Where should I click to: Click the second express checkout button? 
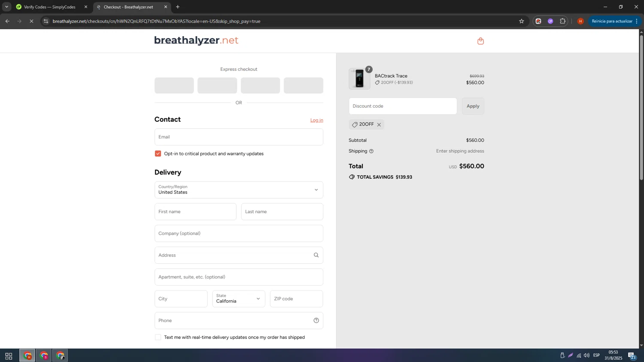(217, 85)
